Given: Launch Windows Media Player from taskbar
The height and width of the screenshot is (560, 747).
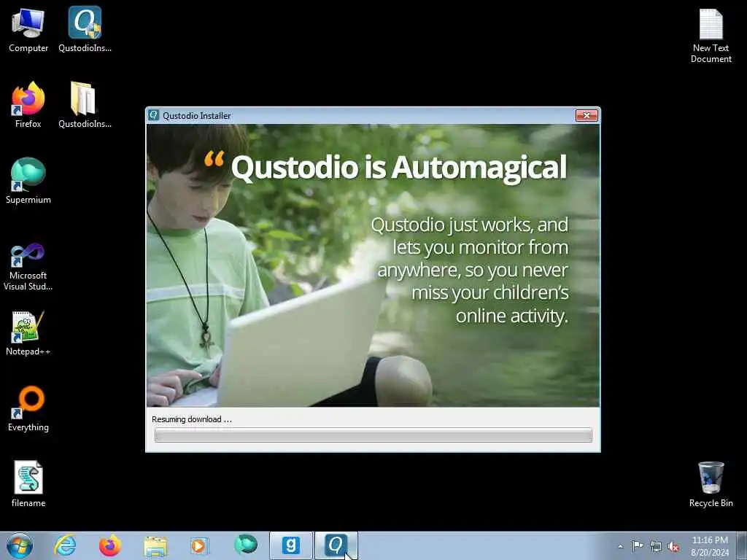Looking at the screenshot, I should tap(199, 545).
